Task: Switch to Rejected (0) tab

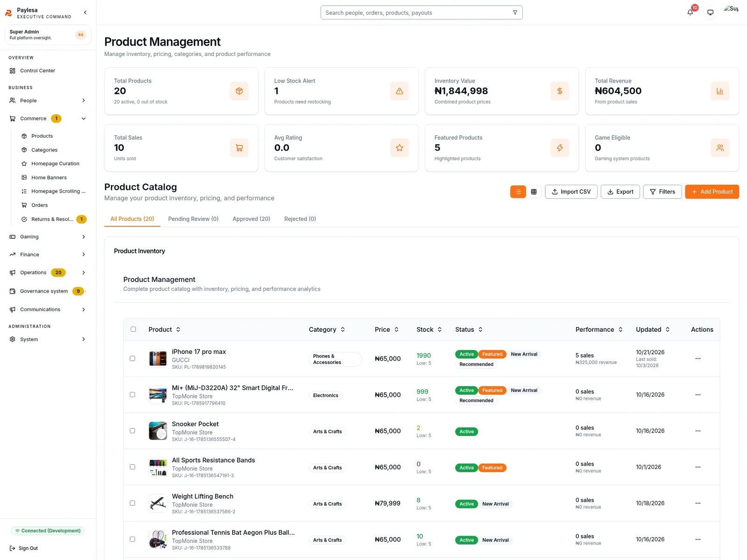Action: 300,219
